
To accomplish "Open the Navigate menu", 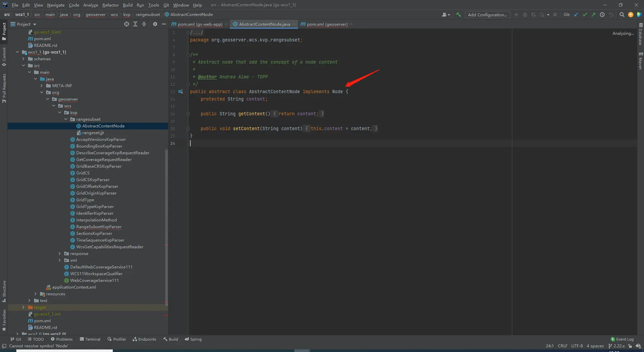I will (x=56, y=5).
